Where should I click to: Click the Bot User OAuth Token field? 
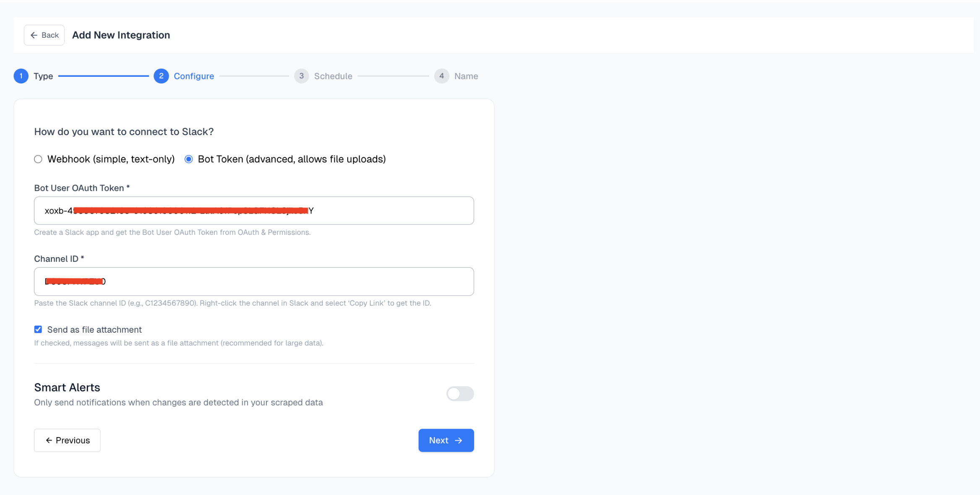click(x=253, y=210)
